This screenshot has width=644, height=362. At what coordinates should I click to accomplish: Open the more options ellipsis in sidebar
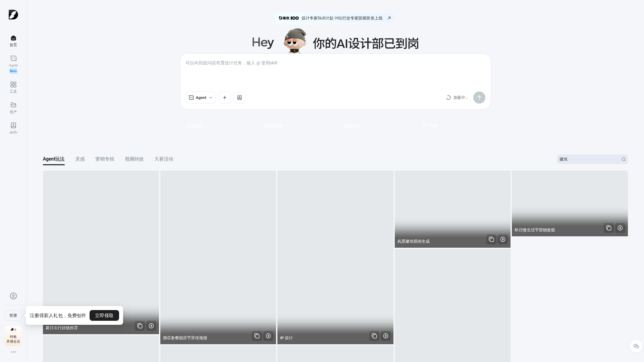click(x=13, y=352)
